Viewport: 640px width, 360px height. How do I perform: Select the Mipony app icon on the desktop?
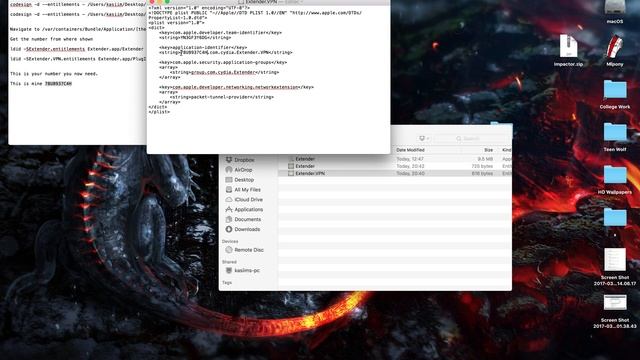(615, 51)
